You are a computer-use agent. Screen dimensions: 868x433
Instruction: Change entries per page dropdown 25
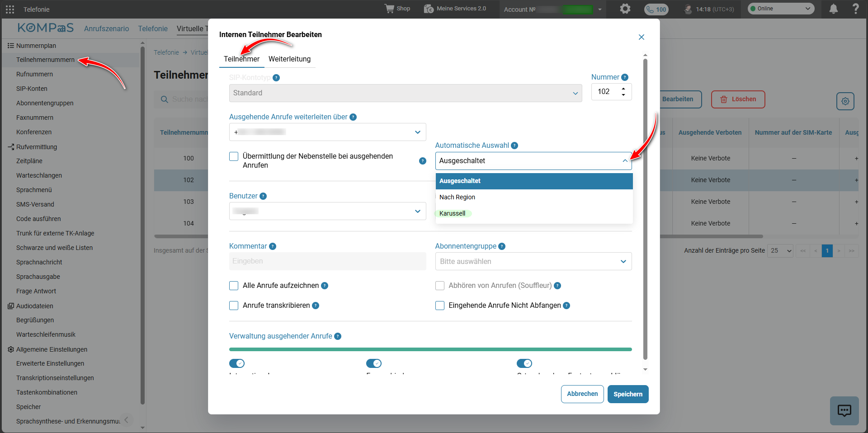pos(781,250)
